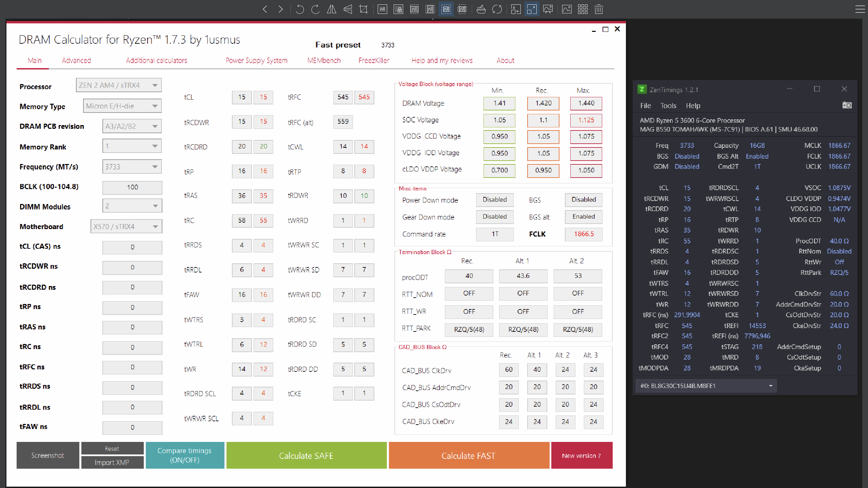Toggle the expand fullscreen icon
Screen dimensions: 868x488
point(532,9)
